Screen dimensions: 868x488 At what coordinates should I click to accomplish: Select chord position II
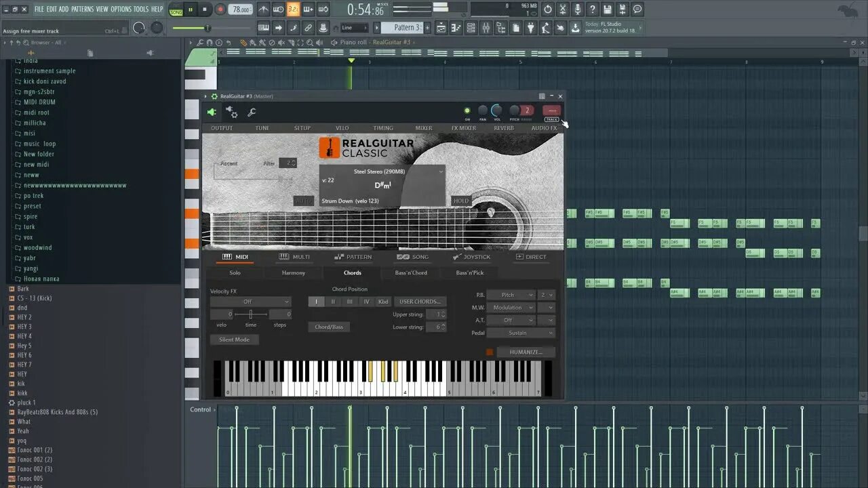pos(333,302)
